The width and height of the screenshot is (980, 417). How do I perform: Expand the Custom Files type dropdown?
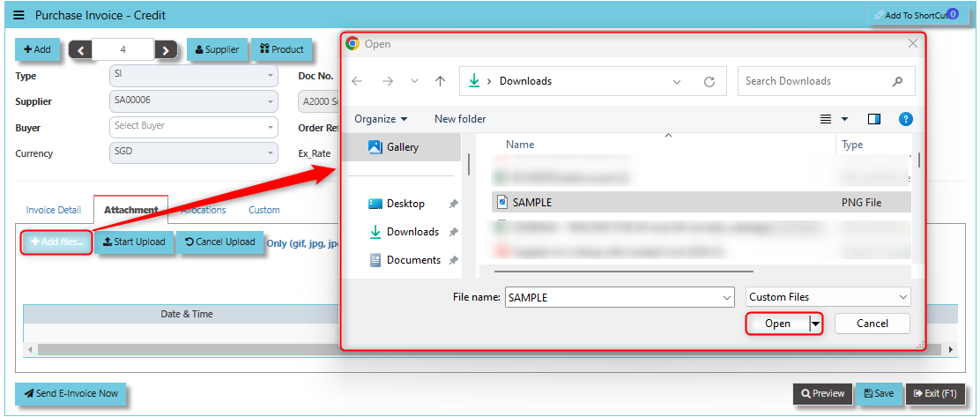pyautogui.click(x=828, y=297)
